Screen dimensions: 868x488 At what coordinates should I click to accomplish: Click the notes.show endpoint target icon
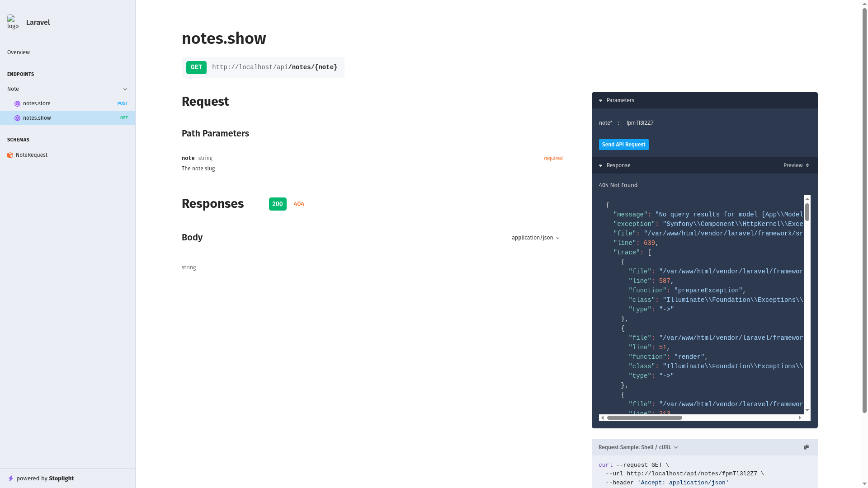pyautogui.click(x=18, y=118)
